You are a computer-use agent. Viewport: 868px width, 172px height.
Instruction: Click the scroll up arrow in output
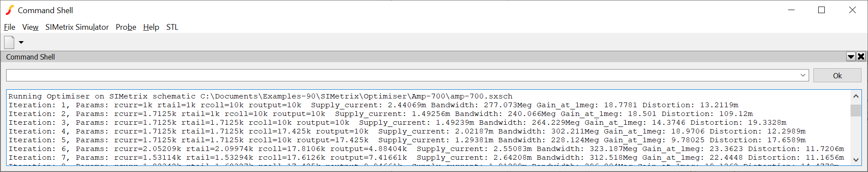point(856,96)
